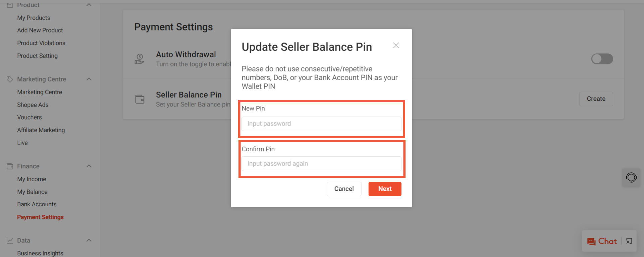
Task: Click the Cancel button
Action: 344,189
